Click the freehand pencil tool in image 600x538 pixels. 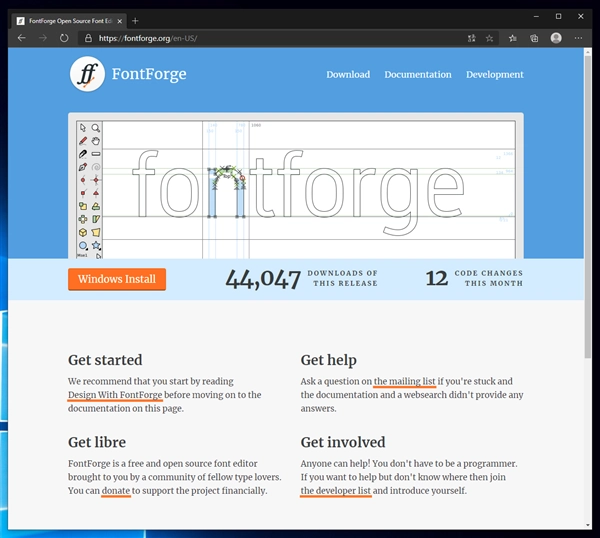[x=83, y=141]
